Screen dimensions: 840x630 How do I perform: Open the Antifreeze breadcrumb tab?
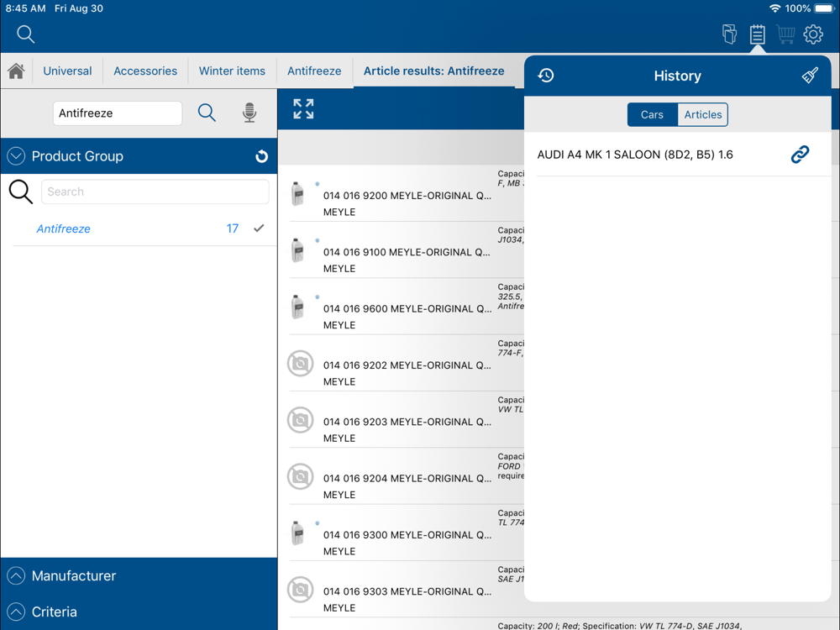[x=314, y=71]
